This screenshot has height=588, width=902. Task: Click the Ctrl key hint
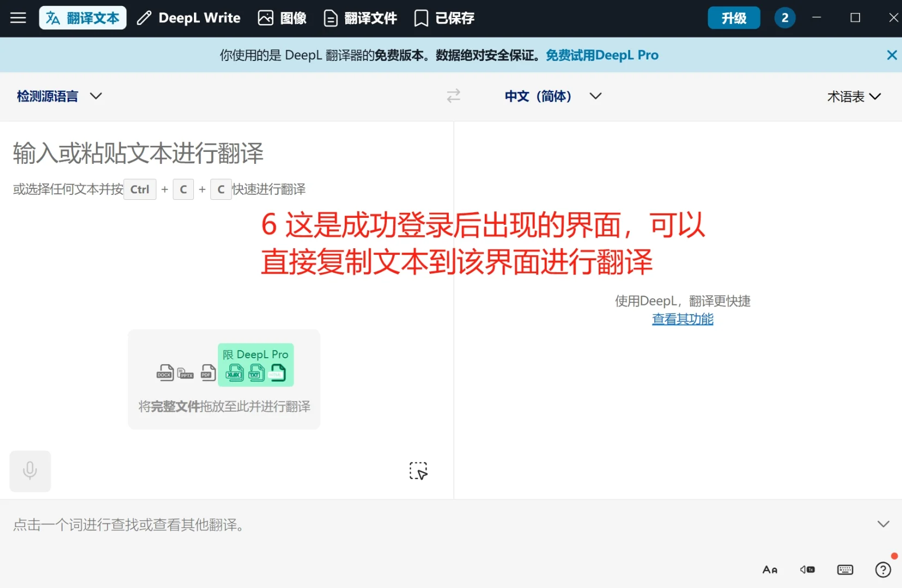pos(140,189)
